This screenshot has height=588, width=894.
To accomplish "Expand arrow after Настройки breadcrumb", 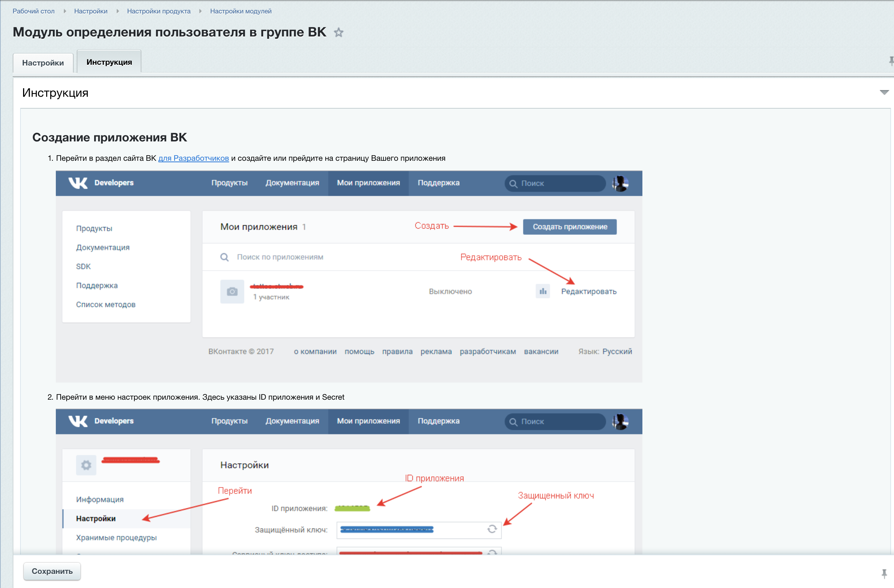I will [x=118, y=11].
